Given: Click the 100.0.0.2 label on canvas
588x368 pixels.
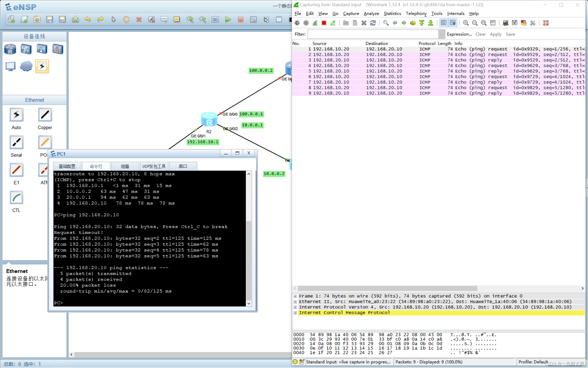Looking at the screenshot, I should point(261,71).
